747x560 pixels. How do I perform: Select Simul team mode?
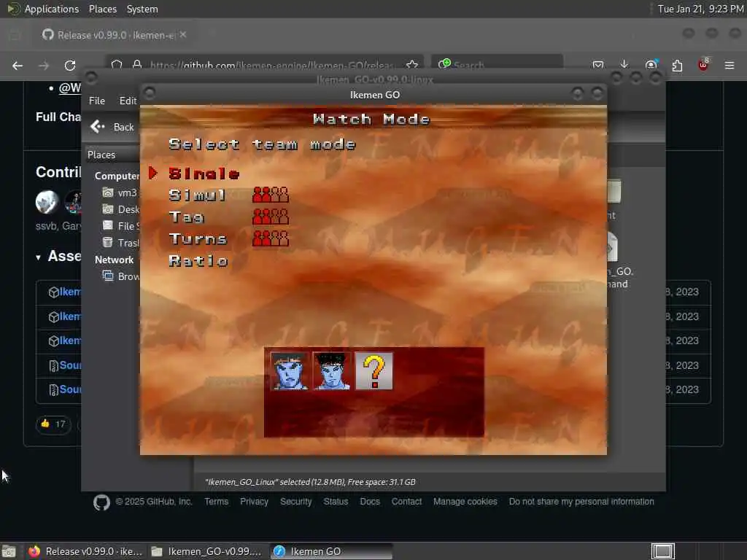tap(197, 195)
